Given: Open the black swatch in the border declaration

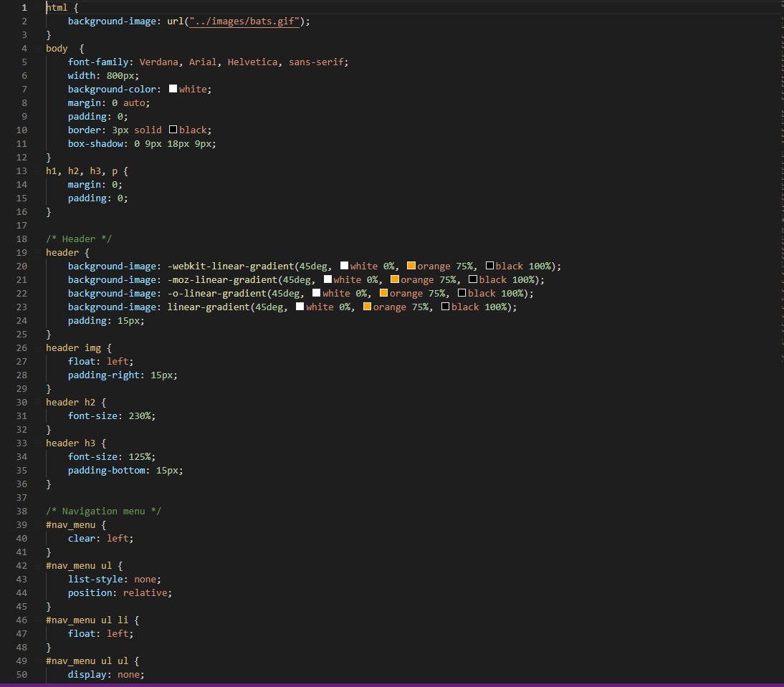Looking at the screenshot, I should click(173, 130).
